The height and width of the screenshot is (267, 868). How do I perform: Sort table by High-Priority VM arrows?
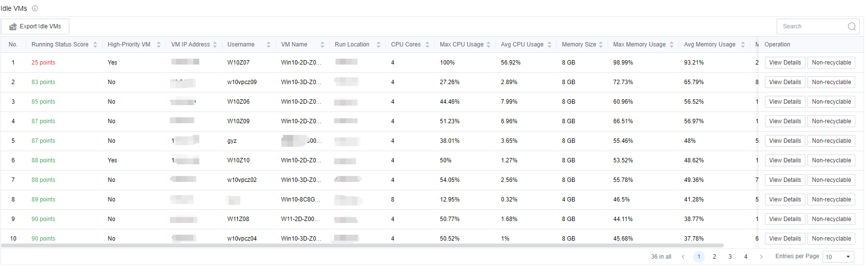159,44
